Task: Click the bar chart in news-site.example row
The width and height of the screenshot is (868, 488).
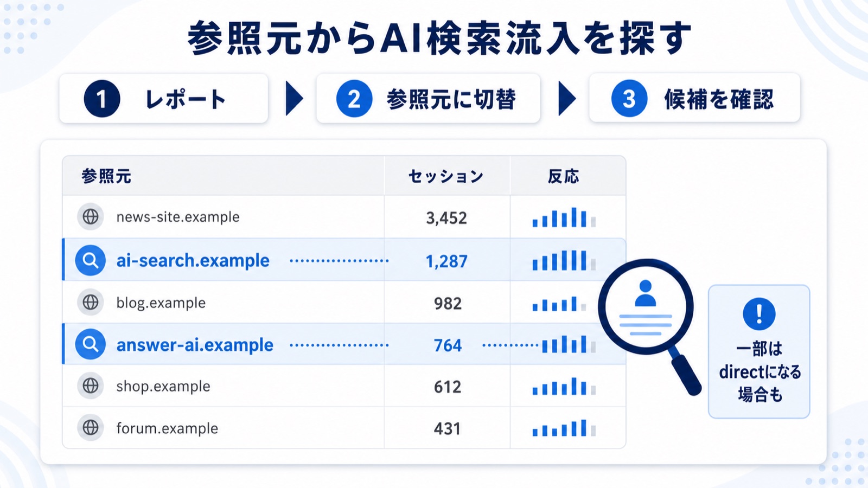Action: pos(564,217)
